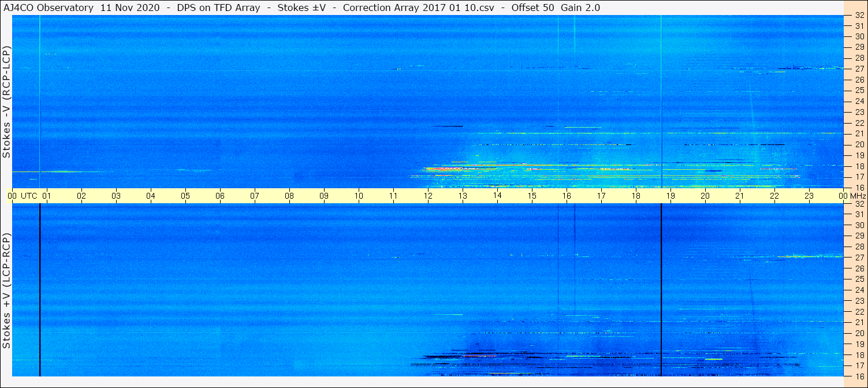Choose the 18 hour marker on time axis
This screenshot has height=388, width=868.
(636, 196)
